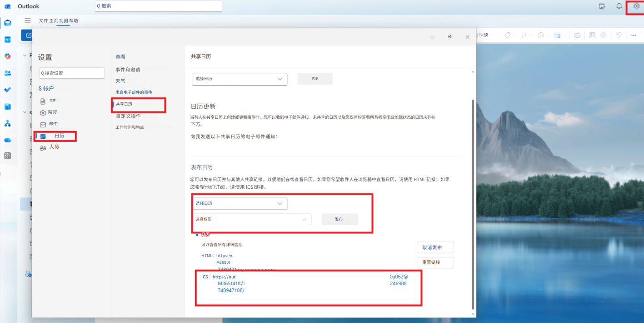Open the Calendar icon in the left sidebar
This screenshot has height=323, width=644.
point(8,39)
